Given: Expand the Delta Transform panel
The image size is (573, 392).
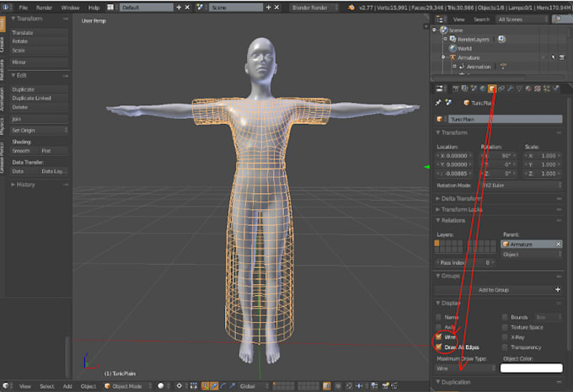Looking at the screenshot, I should [461, 199].
